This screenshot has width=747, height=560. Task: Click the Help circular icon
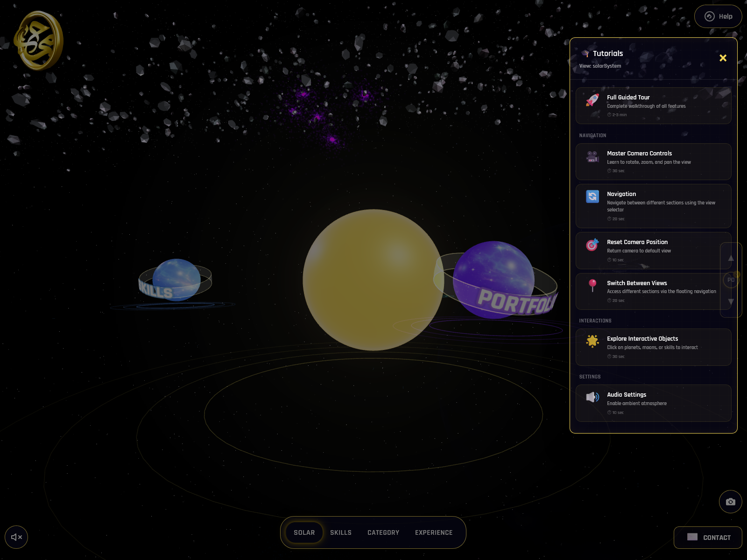point(709,16)
